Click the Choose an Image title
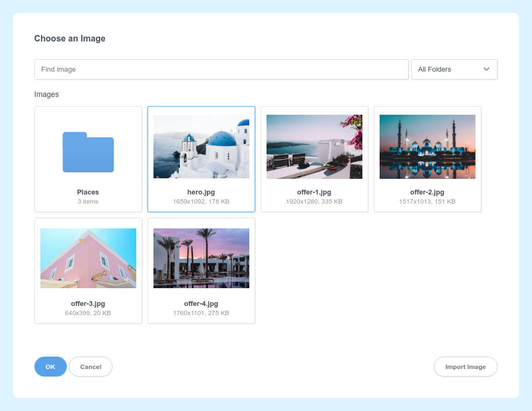Image resolution: width=532 pixels, height=411 pixels. coord(69,38)
